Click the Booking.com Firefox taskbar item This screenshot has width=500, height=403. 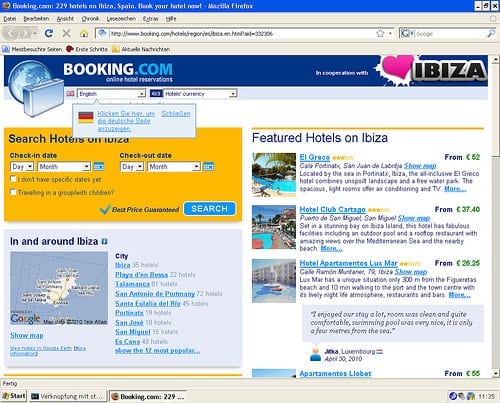[148, 396]
